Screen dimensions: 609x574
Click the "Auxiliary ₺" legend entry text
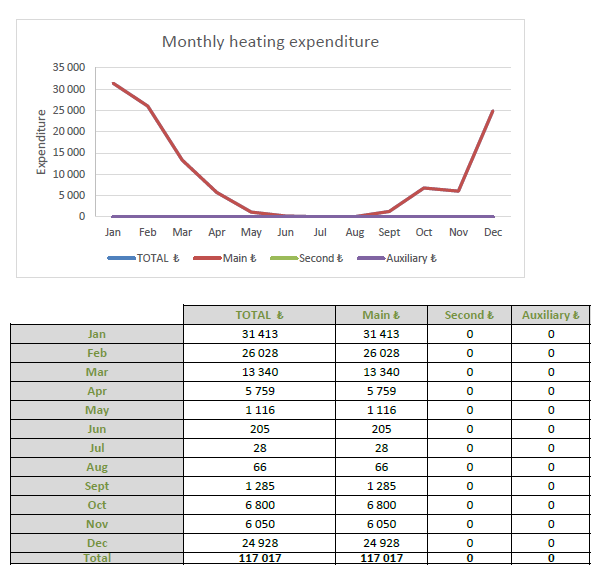(411, 258)
